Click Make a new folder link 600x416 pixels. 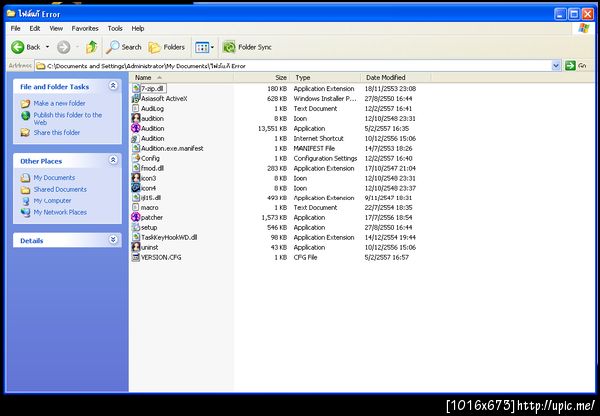(59, 103)
